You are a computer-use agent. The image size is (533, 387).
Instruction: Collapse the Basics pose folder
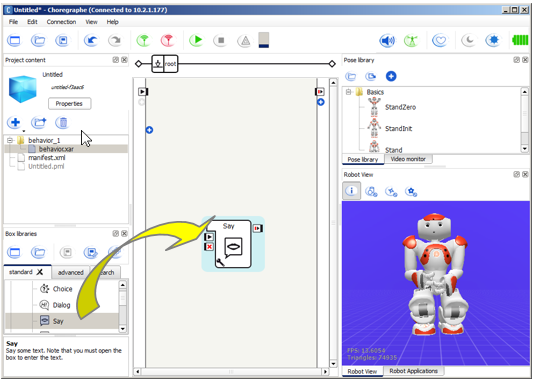click(x=348, y=92)
